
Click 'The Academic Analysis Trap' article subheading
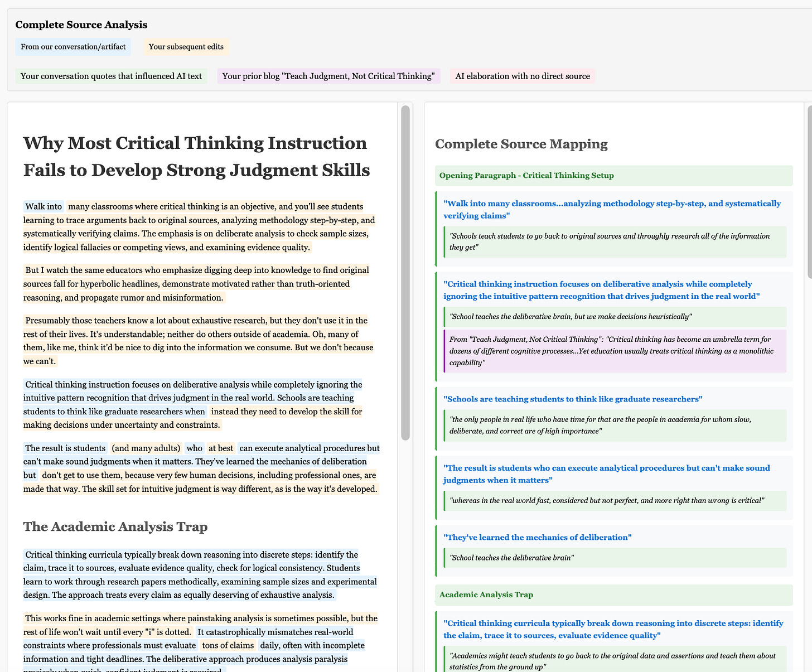115,526
